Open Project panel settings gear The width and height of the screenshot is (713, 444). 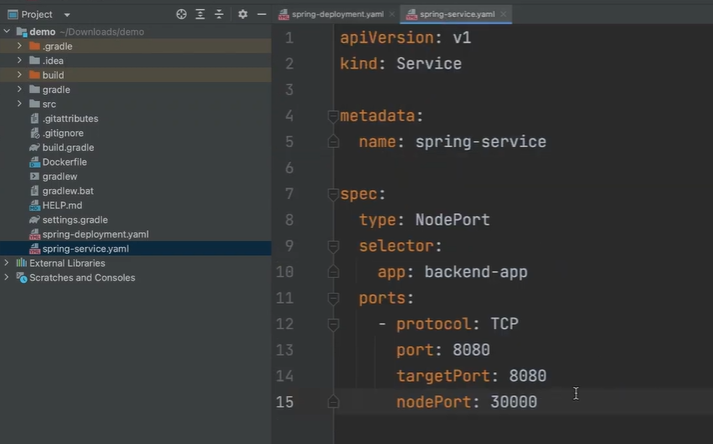243,15
